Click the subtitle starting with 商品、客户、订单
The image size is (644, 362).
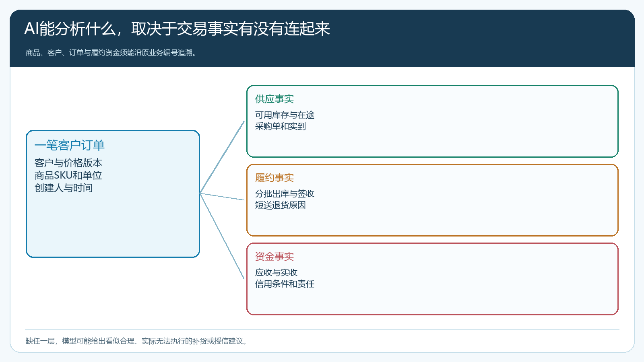[111, 53]
